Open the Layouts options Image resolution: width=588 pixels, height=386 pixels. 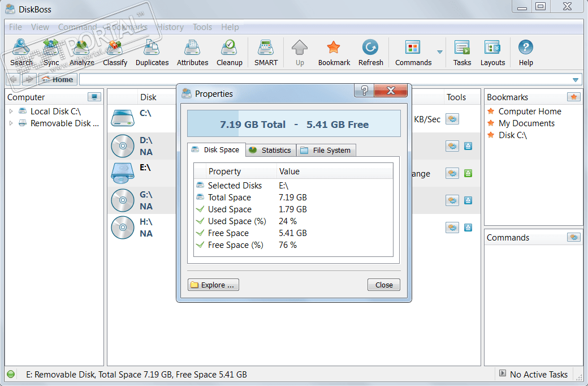493,53
